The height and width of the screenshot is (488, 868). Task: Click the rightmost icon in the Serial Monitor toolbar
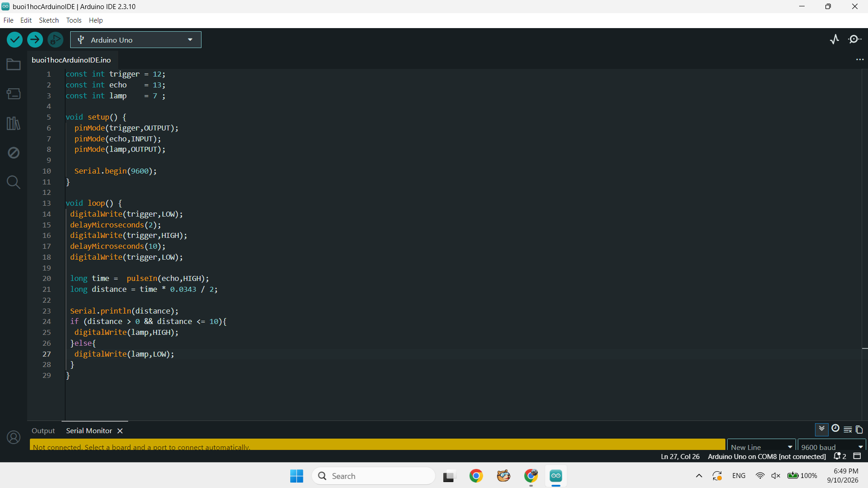click(859, 429)
